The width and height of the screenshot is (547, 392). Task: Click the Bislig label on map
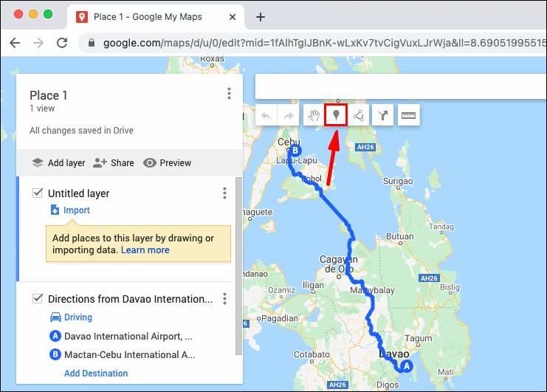click(x=450, y=287)
